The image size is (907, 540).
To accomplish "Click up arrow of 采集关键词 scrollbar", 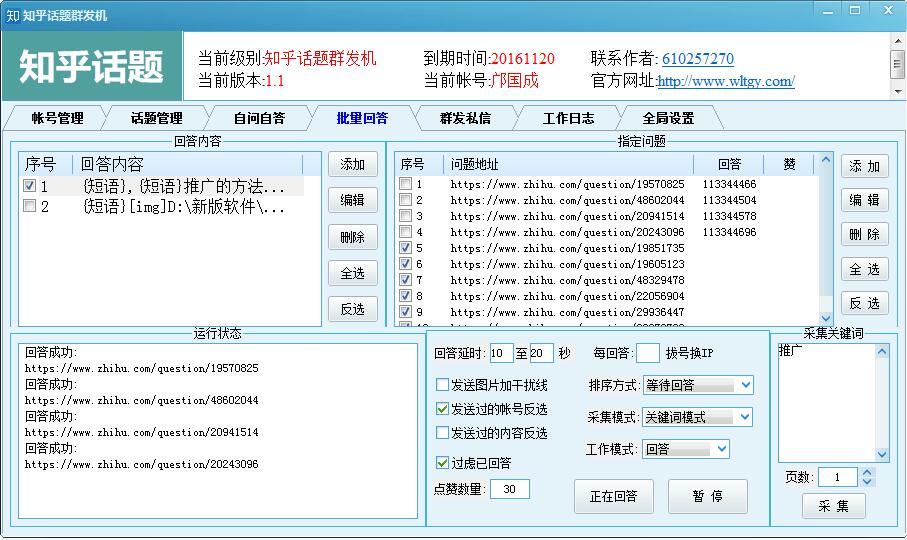I will 882,351.
